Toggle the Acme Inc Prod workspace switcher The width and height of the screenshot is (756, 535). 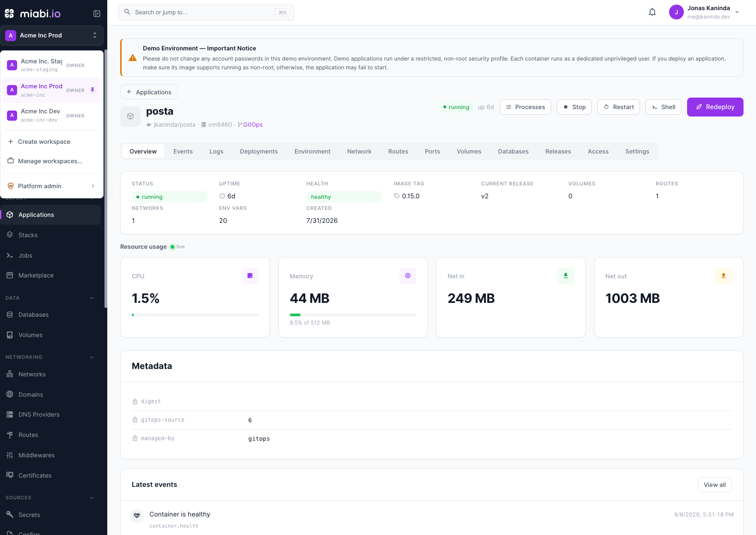(52, 35)
